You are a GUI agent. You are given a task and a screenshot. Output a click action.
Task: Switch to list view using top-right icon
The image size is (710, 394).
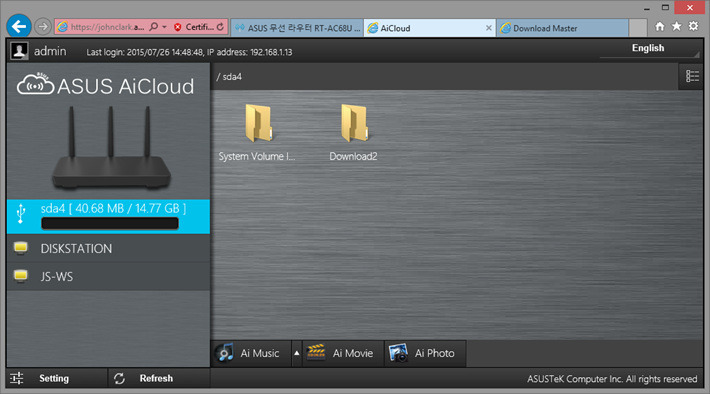(692, 76)
